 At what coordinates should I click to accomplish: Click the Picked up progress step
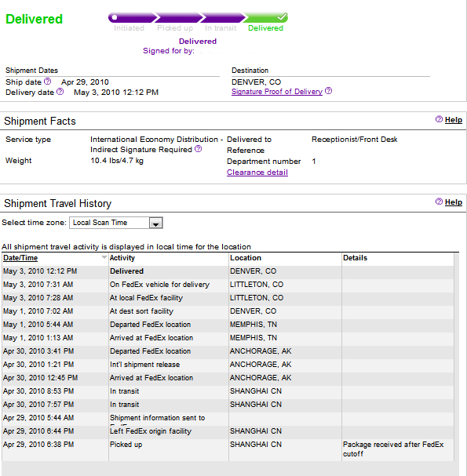tap(175, 28)
